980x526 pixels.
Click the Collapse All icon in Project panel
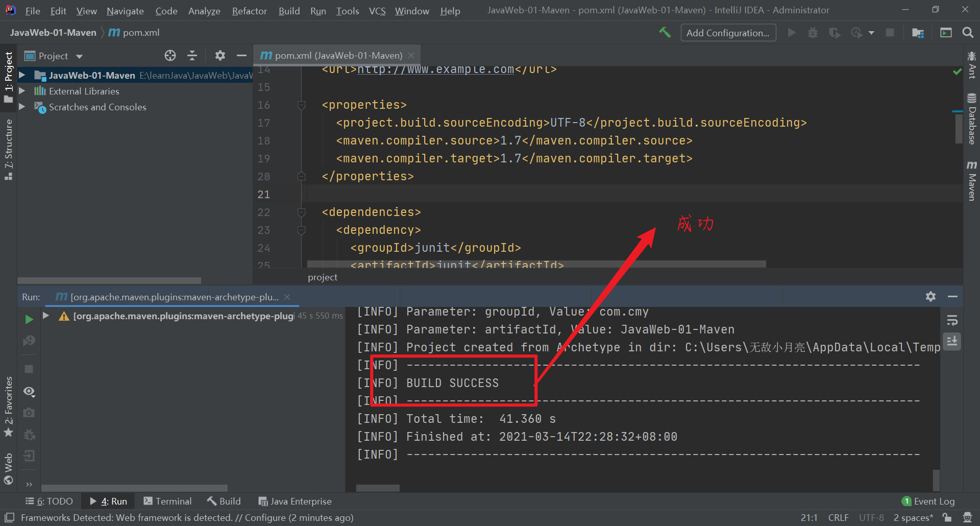(192, 56)
